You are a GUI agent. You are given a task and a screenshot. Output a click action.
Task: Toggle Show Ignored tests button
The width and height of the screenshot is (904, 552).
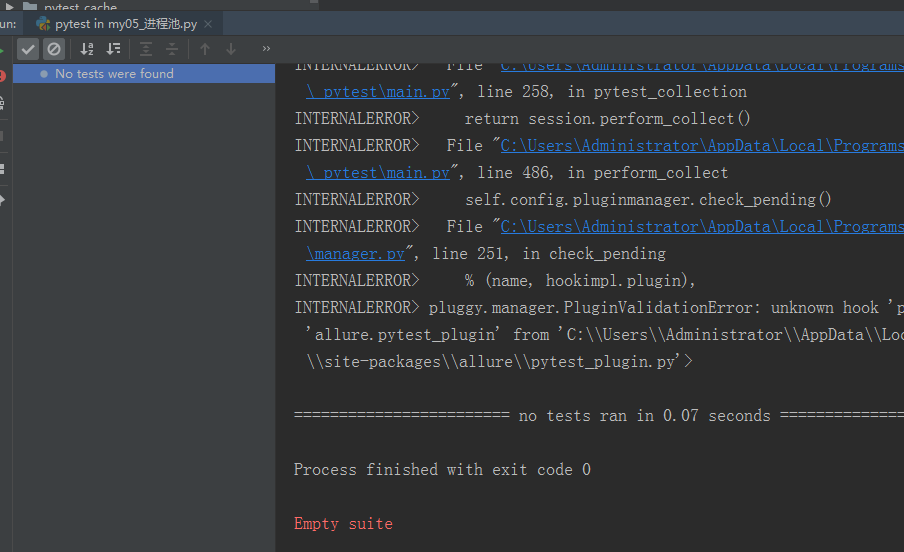(x=54, y=49)
